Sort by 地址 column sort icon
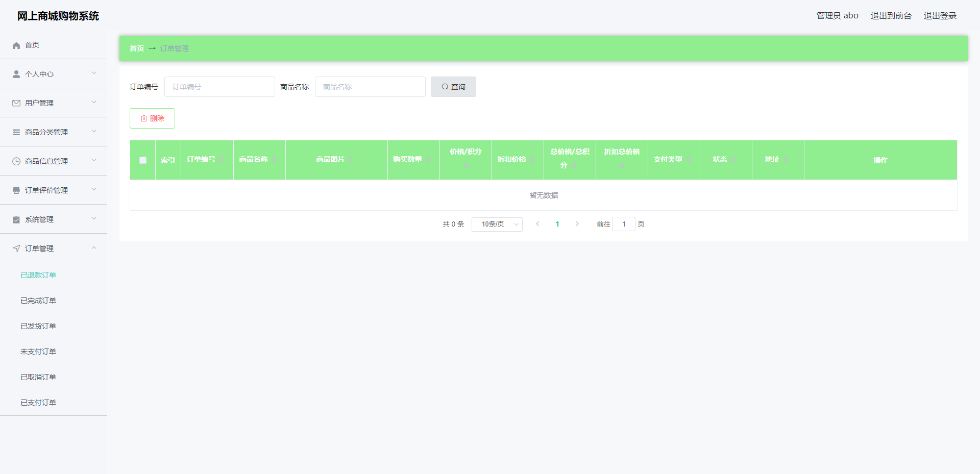Screen dimensions: 980x474 (786, 160)
